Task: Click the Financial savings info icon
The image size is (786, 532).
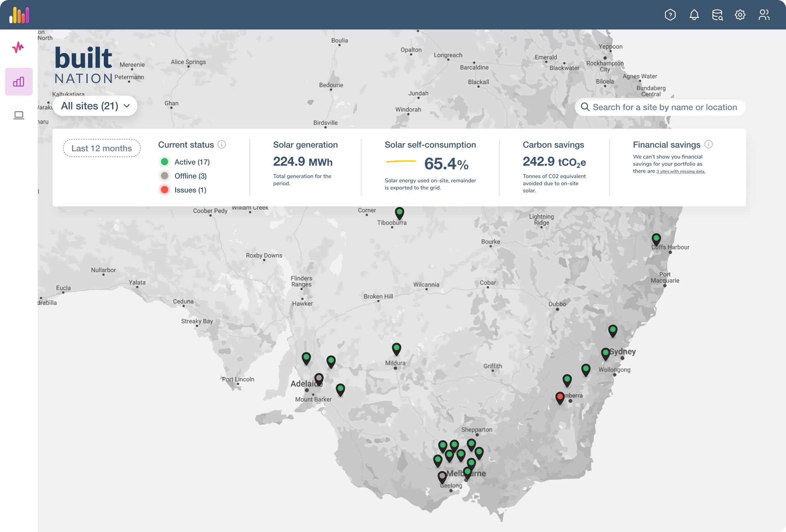Action: pos(708,144)
